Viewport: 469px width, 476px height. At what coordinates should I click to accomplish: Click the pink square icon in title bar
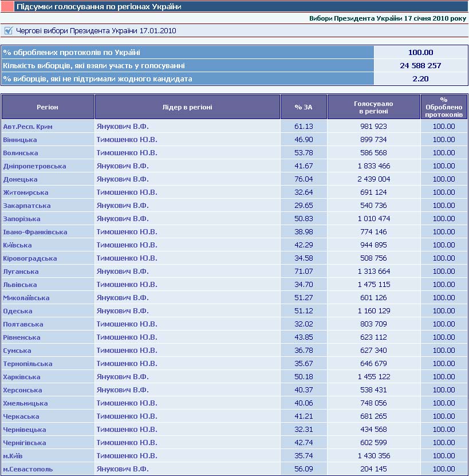coord(6,7)
